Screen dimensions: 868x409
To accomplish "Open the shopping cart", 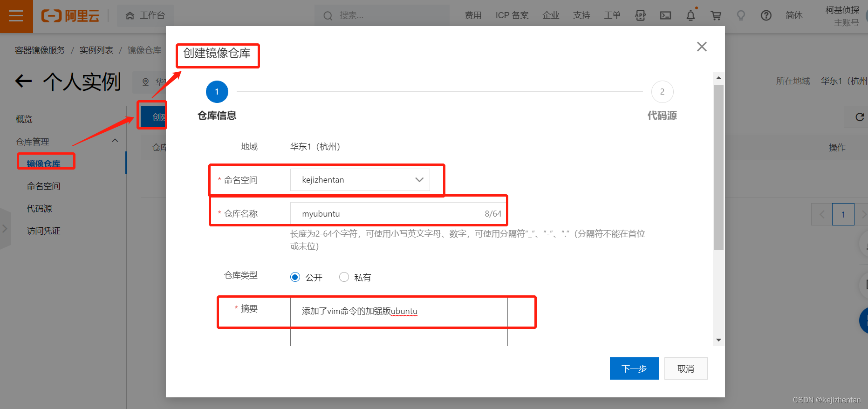I will tap(716, 16).
